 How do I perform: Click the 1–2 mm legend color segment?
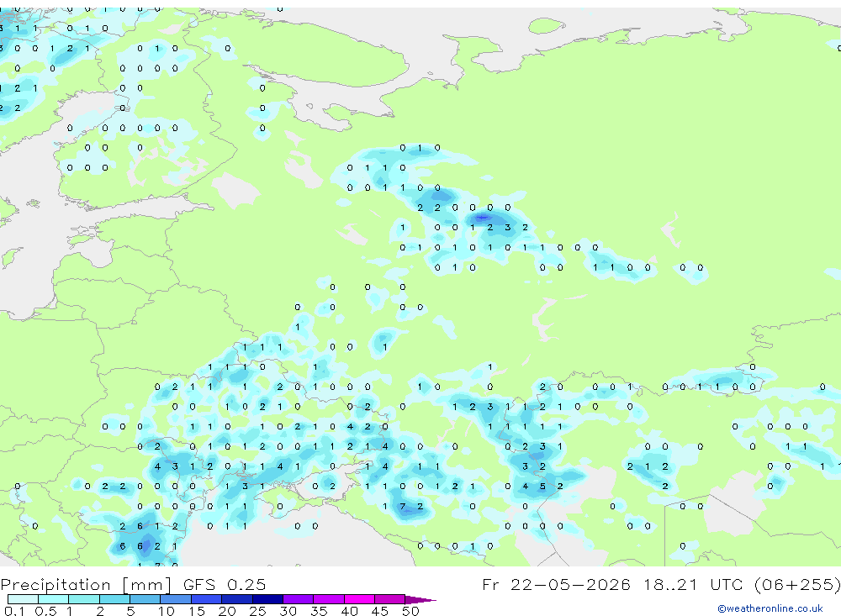(x=83, y=599)
